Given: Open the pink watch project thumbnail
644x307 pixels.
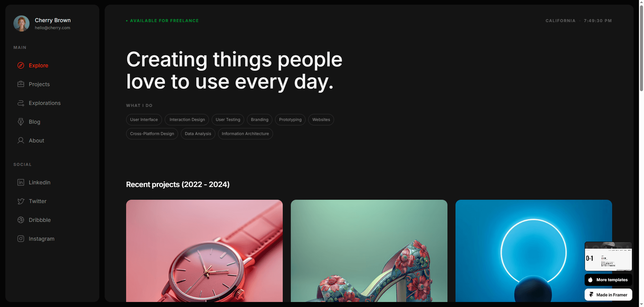Looking at the screenshot, I should [x=204, y=251].
